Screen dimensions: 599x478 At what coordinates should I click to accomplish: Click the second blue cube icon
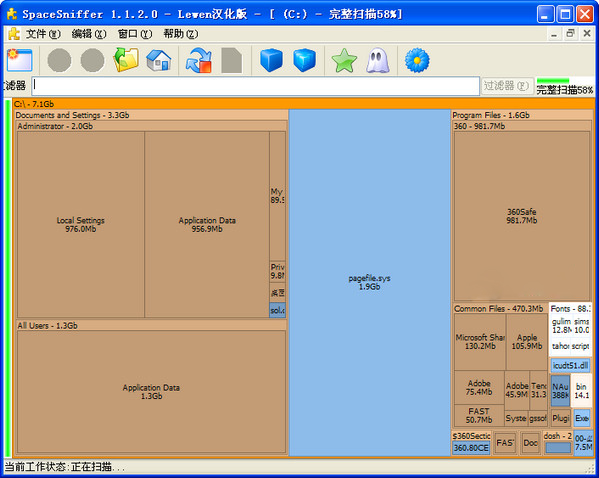coord(304,60)
